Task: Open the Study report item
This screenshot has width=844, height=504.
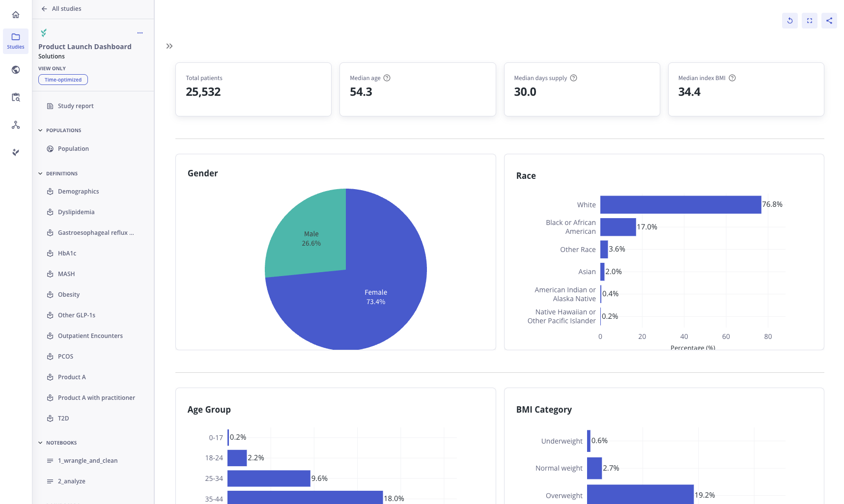Action: tap(75, 106)
